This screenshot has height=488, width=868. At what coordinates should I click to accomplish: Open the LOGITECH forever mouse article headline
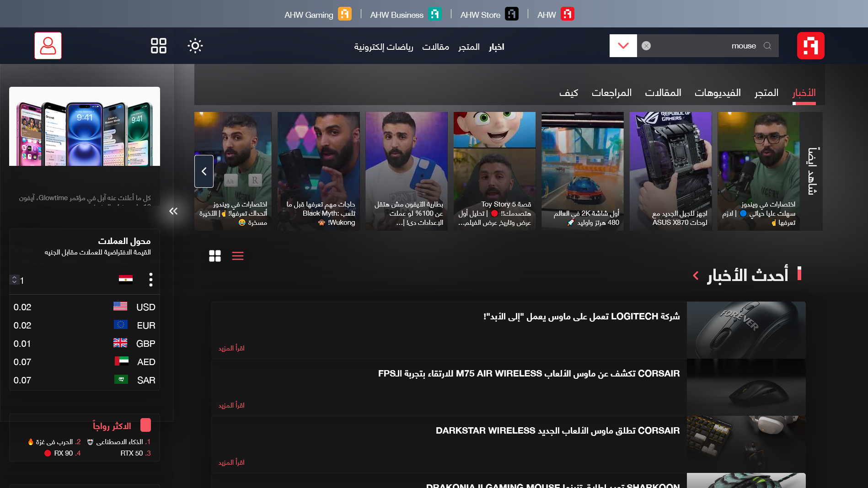tap(582, 317)
